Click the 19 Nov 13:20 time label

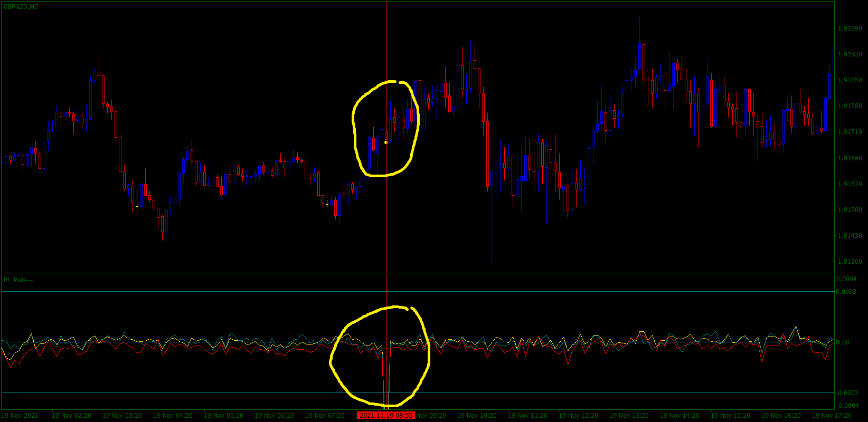tap(629, 416)
